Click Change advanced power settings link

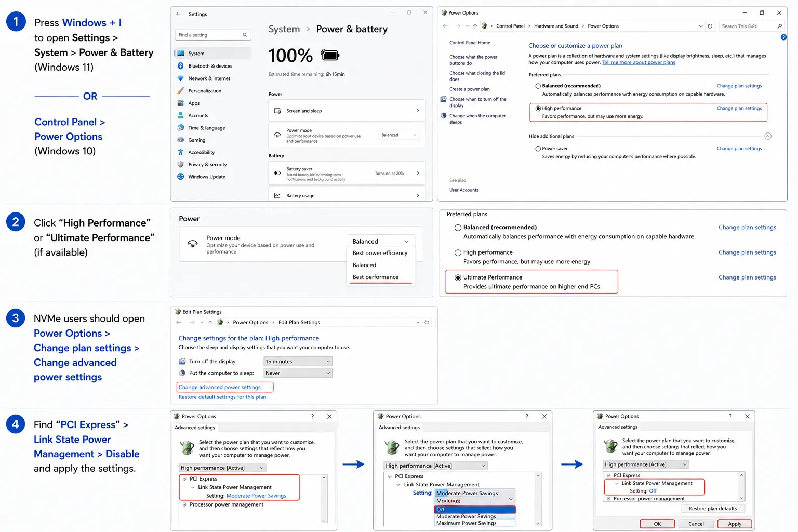coord(220,387)
